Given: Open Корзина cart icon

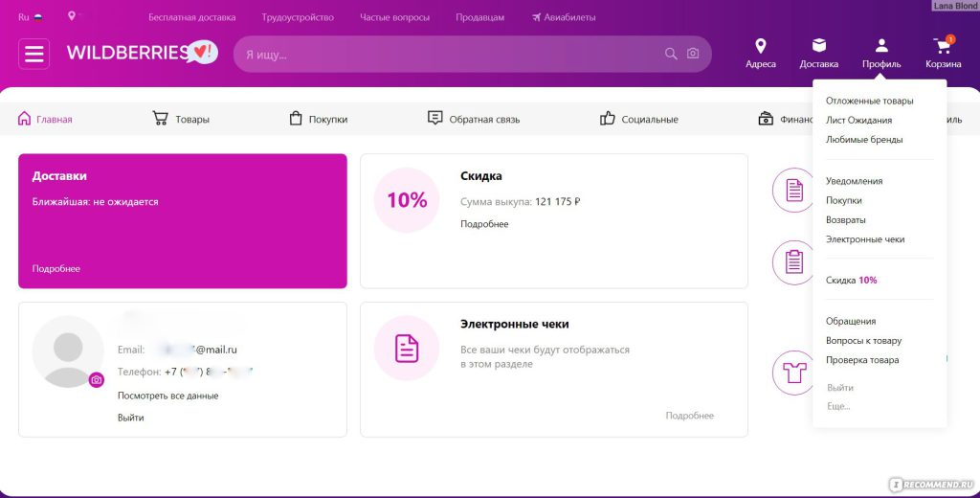Looking at the screenshot, I should (x=943, y=46).
